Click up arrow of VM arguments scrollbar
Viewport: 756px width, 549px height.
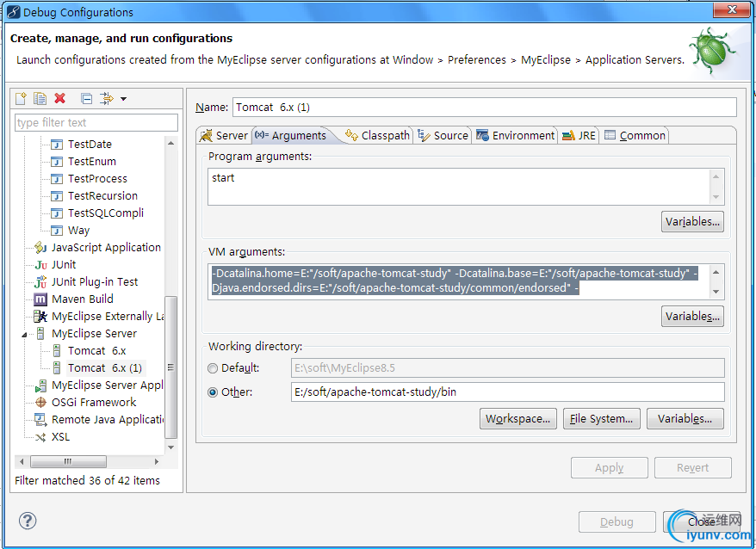716,272
